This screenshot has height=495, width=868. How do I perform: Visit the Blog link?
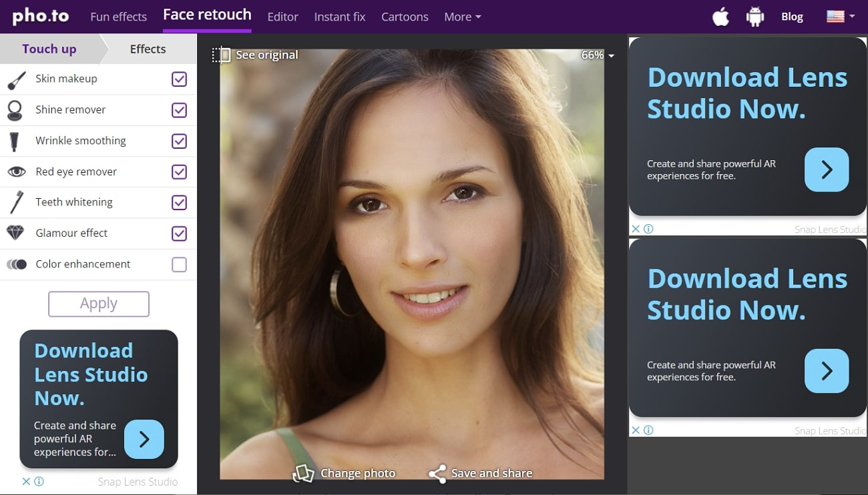(792, 17)
